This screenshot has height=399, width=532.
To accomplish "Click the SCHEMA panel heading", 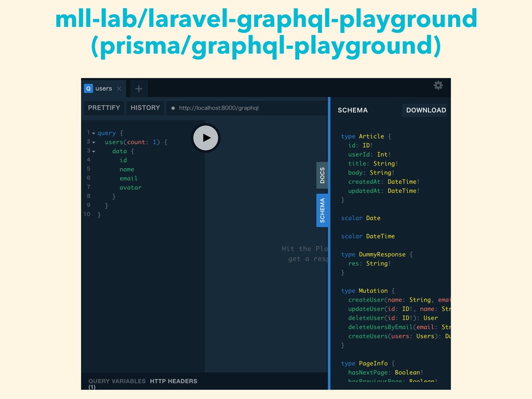I will pos(353,110).
